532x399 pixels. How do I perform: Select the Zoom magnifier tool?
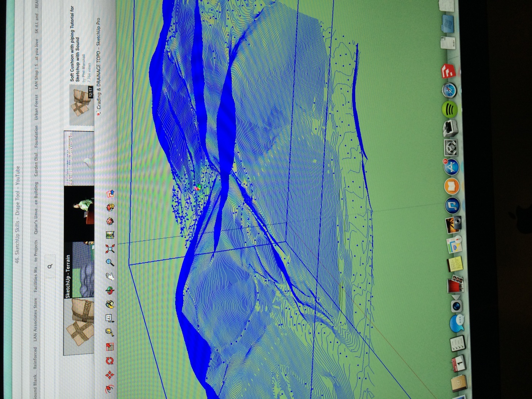[x=110, y=263]
